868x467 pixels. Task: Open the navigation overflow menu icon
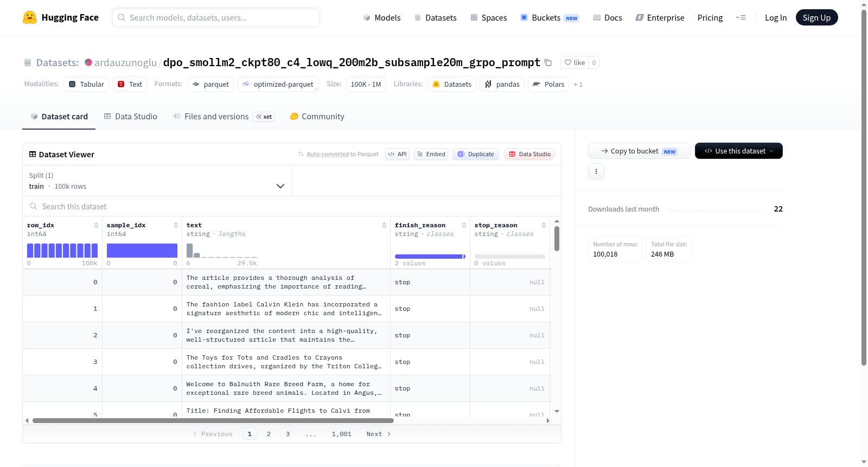(741, 18)
